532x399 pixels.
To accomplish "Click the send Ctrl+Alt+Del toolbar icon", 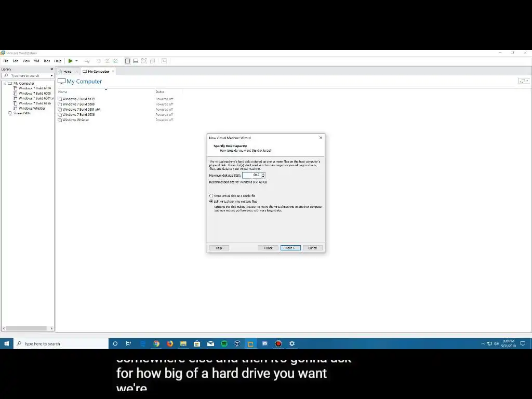I will [87, 61].
